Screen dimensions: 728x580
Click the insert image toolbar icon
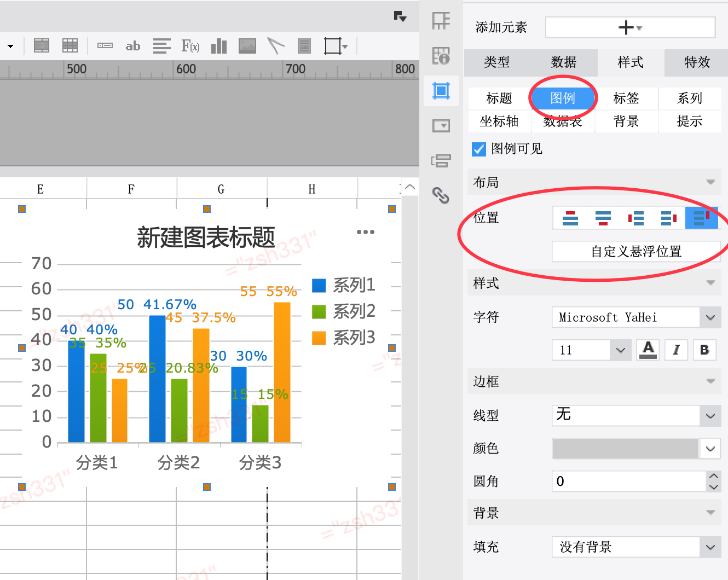[x=247, y=46]
